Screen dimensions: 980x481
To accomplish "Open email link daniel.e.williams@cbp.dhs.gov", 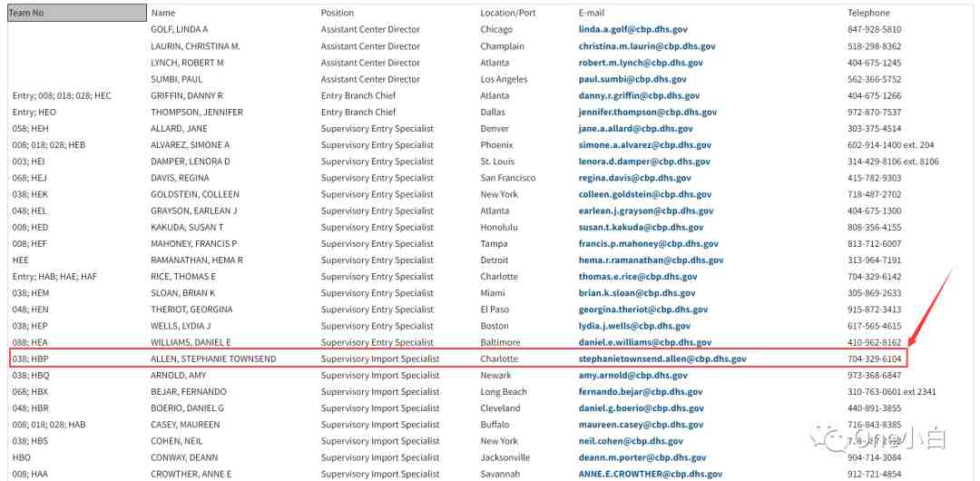I will [645, 342].
